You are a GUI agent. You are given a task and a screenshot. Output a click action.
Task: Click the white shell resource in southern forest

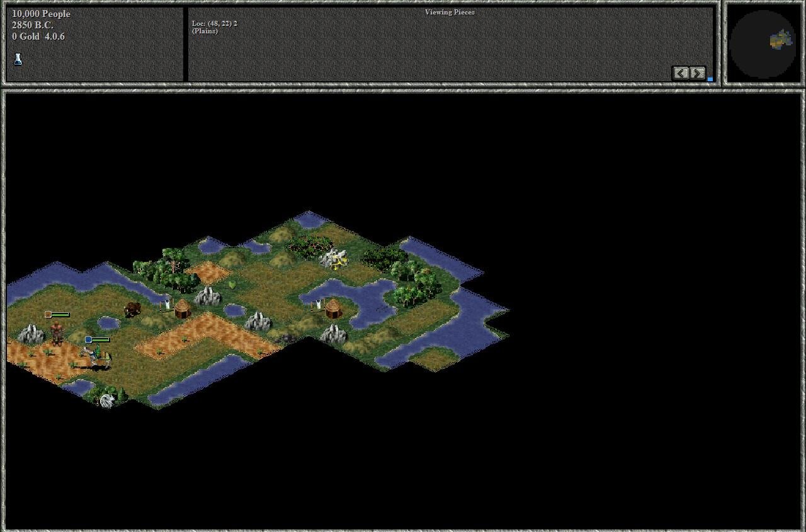coord(107,400)
